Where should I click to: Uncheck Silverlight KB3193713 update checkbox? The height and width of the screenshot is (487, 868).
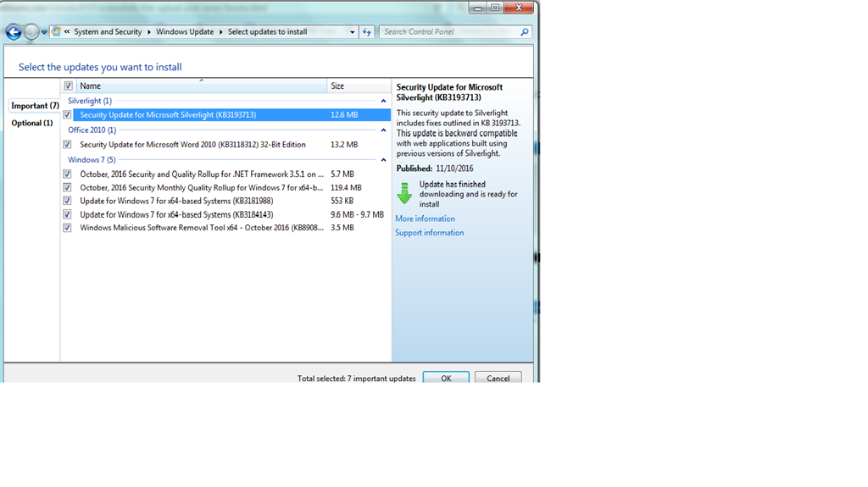pyautogui.click(x=67, y=114)
